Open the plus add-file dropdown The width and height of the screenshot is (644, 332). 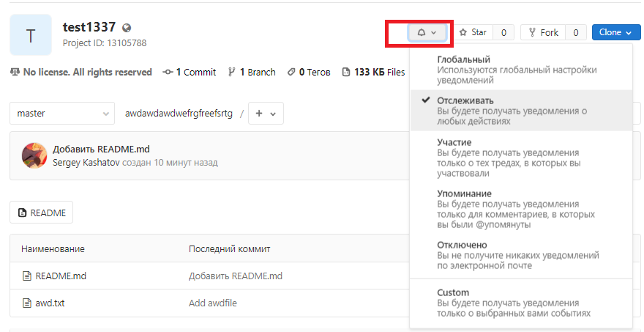click(266, 114)
